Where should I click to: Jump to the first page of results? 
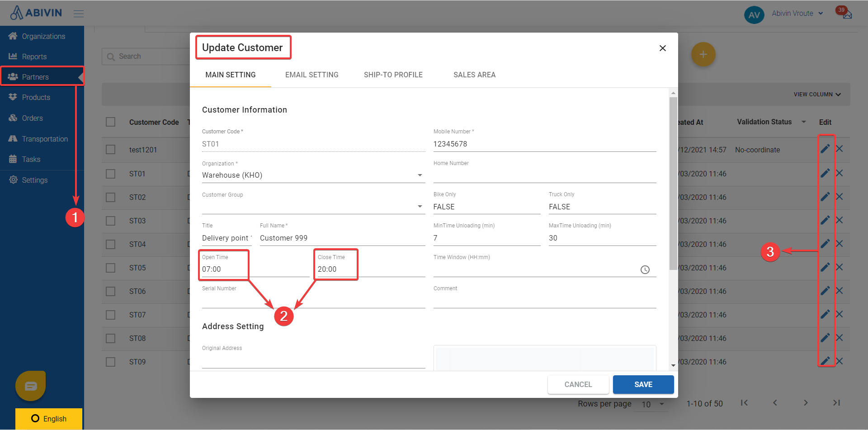coord(744,403)
